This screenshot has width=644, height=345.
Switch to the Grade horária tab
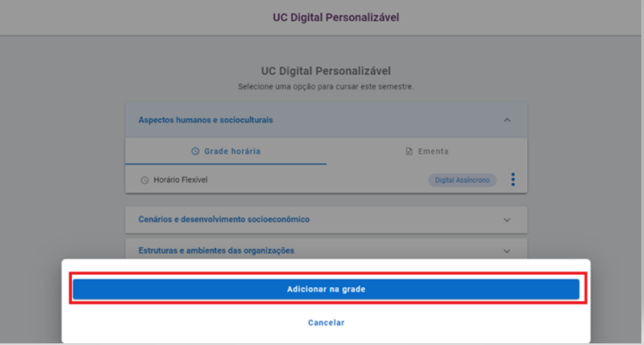(226, 151)
